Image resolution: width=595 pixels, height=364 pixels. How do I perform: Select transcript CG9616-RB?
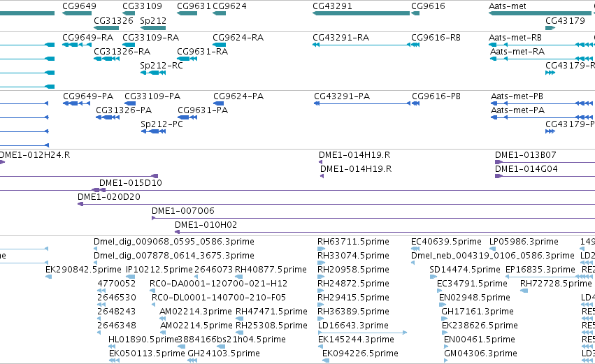tap(436, 38)
